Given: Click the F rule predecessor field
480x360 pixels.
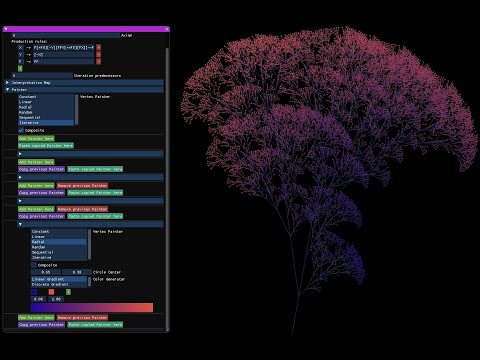Looking at the screenshot, I should pyautogui.click(x=21, y=62).
